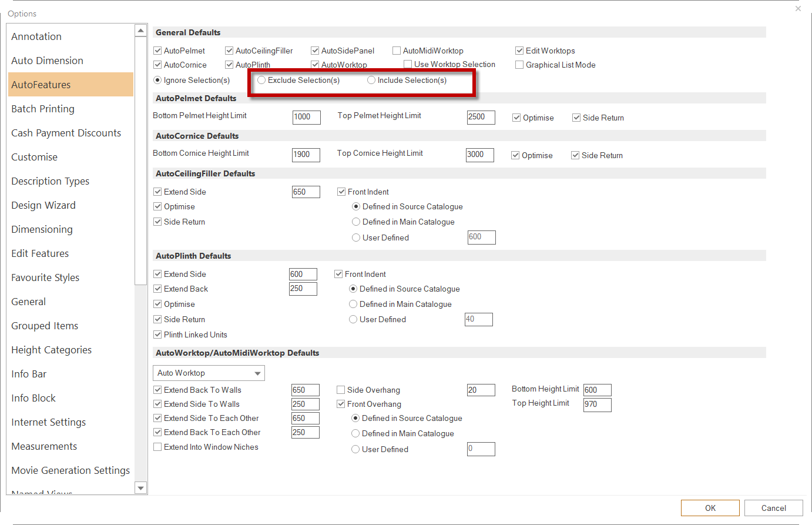Open the Annotation options category

71,36
